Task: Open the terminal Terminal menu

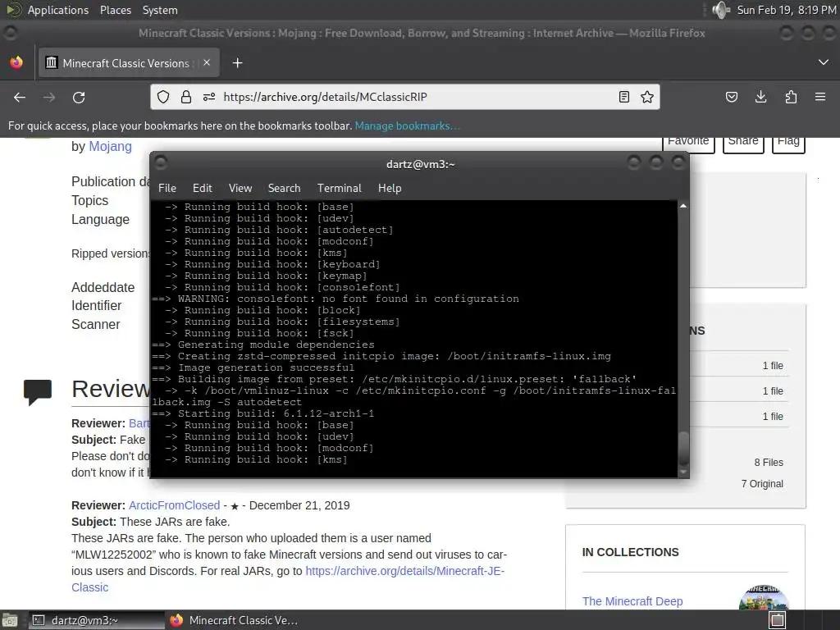Action: [x=339, y=188]
